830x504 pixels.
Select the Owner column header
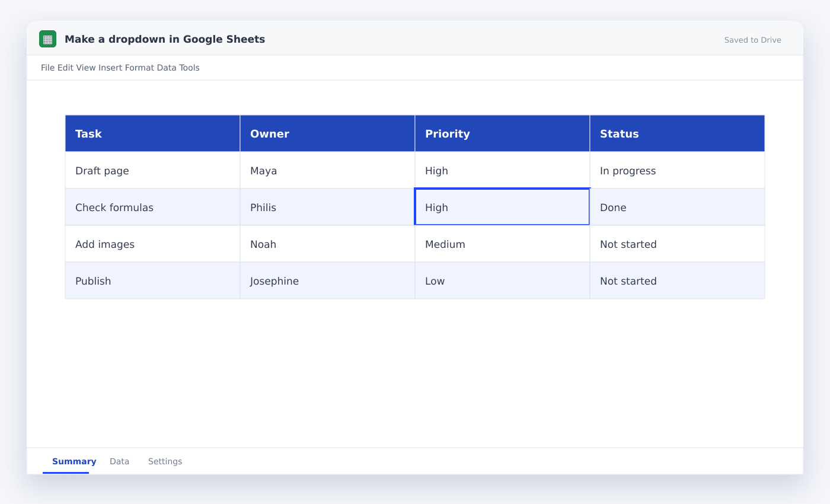click(327, 133)
